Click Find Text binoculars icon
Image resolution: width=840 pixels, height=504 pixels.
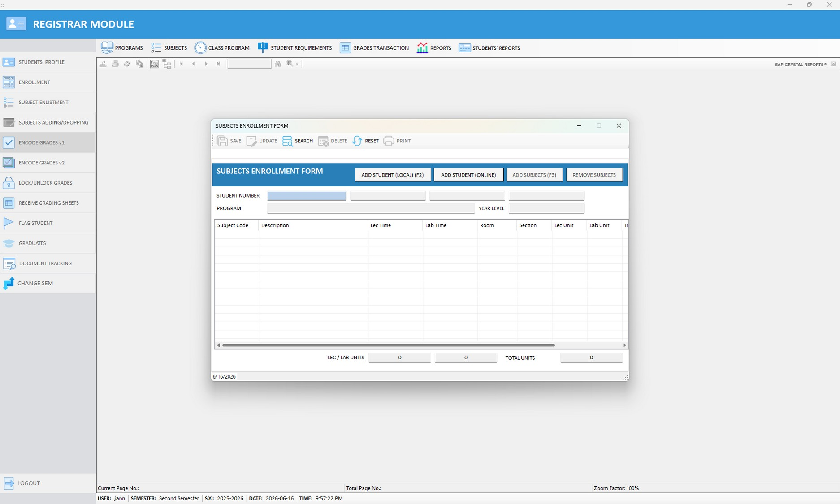pos(278,64)
